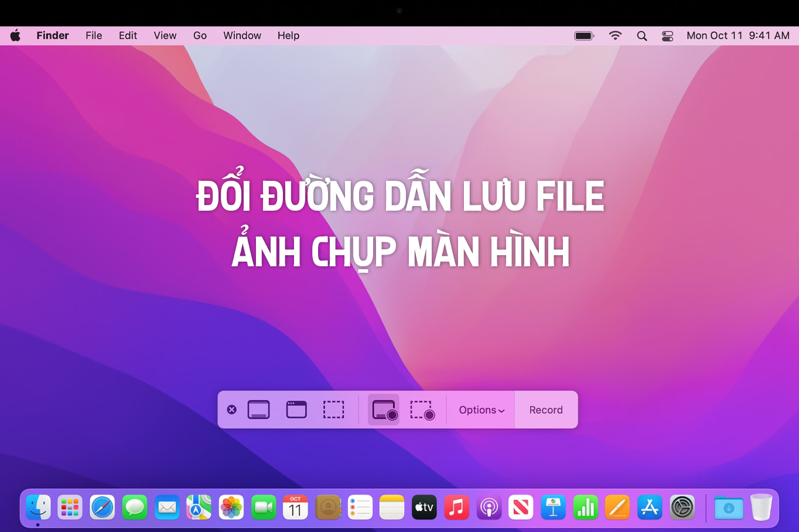Viewport: 799px width, 532px height.
Task: Show Wi-Fi status menu
Action: [615, 36]
